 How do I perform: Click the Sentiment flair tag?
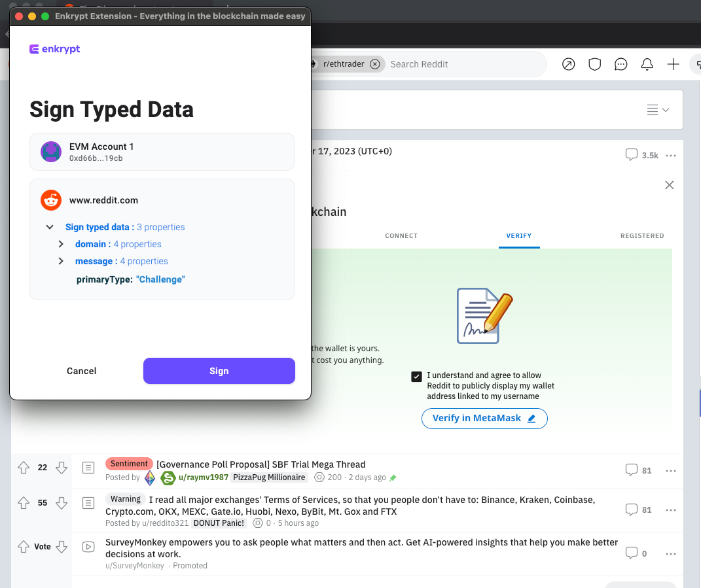coord(129,464)
